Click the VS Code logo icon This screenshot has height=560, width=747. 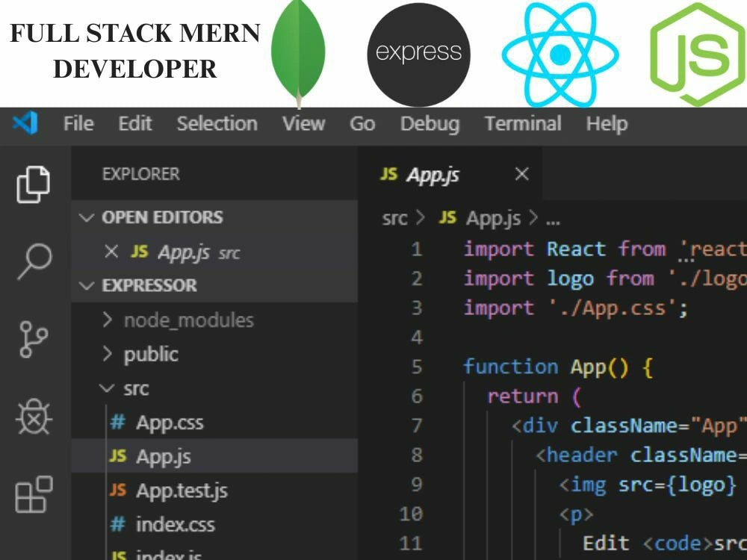point(25,123)
